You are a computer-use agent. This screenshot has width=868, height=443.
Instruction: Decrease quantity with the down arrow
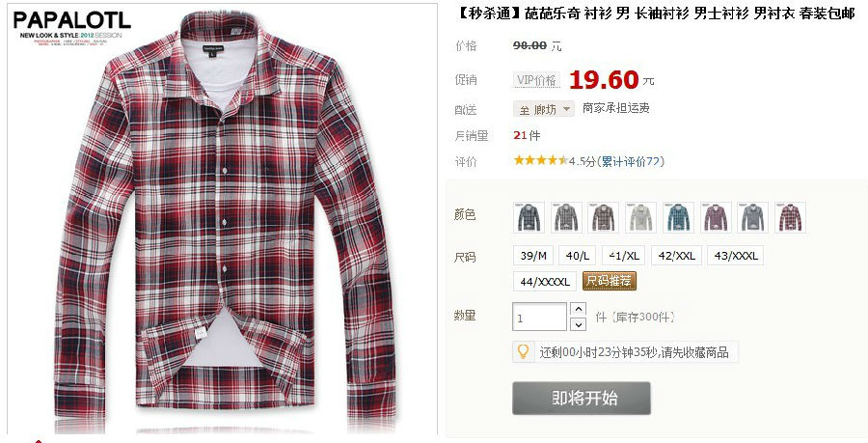click(x=578, y=324)
